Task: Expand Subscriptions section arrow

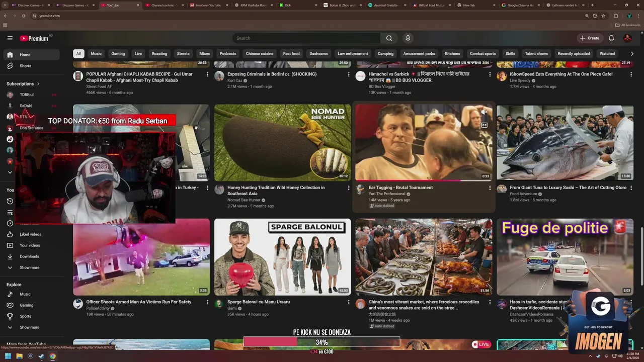Action: pyautogui.click(x=38, y=84)
